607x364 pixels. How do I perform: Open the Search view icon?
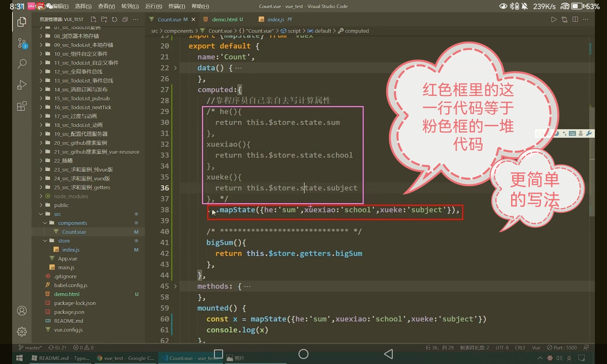(22, 64)
